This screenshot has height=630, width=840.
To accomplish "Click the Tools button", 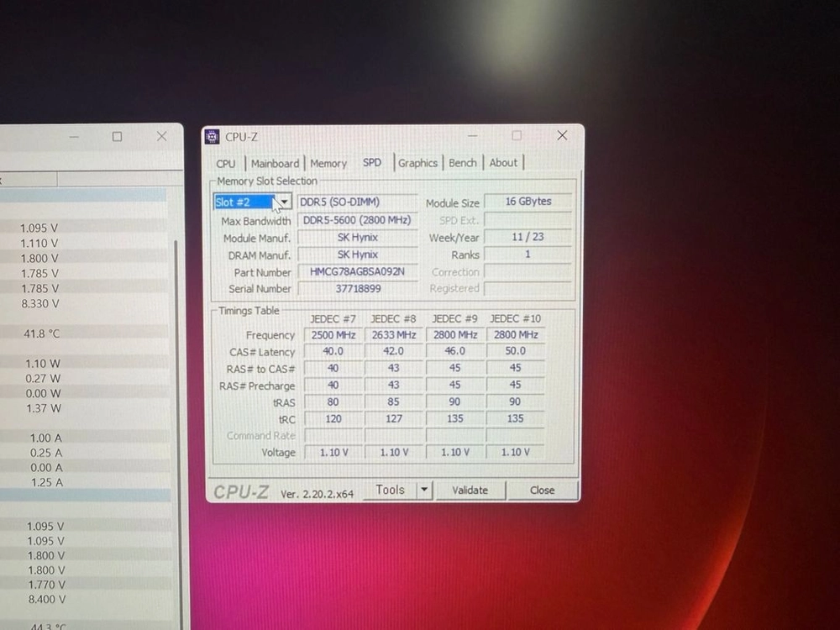I will point(390,490).
